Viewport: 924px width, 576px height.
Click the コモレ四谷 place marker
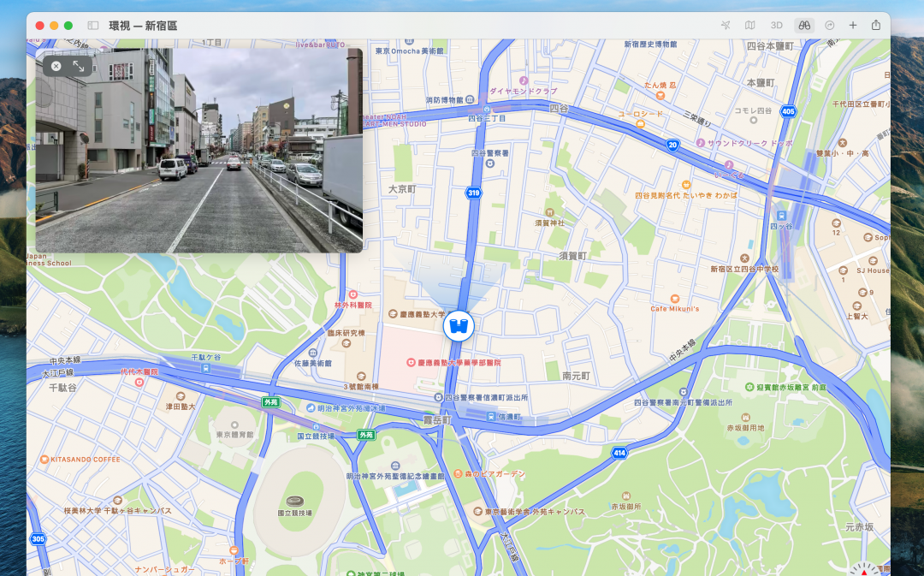pos(753,121)
